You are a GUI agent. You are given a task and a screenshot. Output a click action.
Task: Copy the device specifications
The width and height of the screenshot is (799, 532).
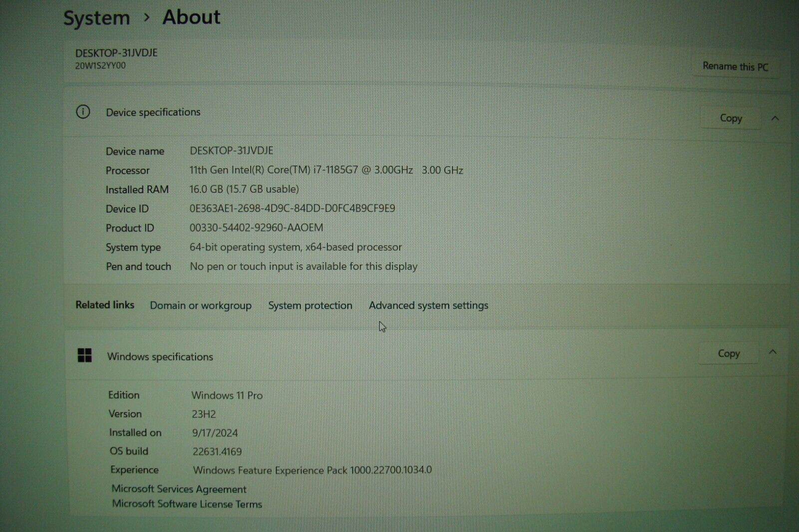pos(730,118)
